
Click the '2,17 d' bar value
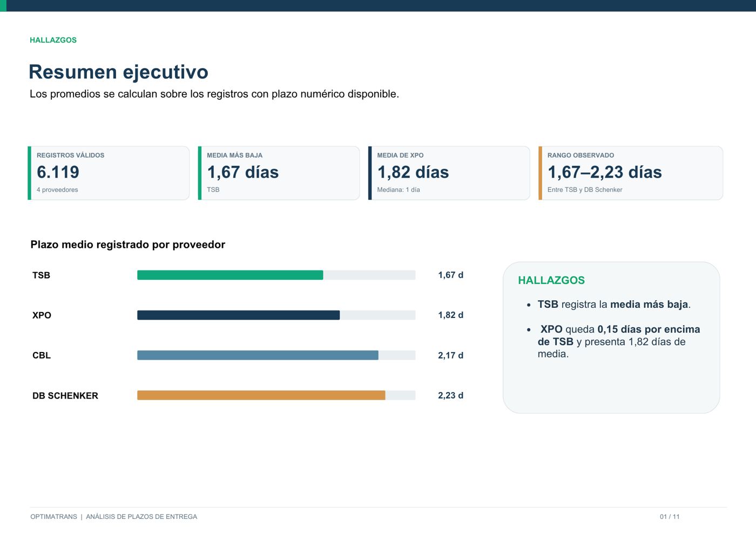coord(450,355)
